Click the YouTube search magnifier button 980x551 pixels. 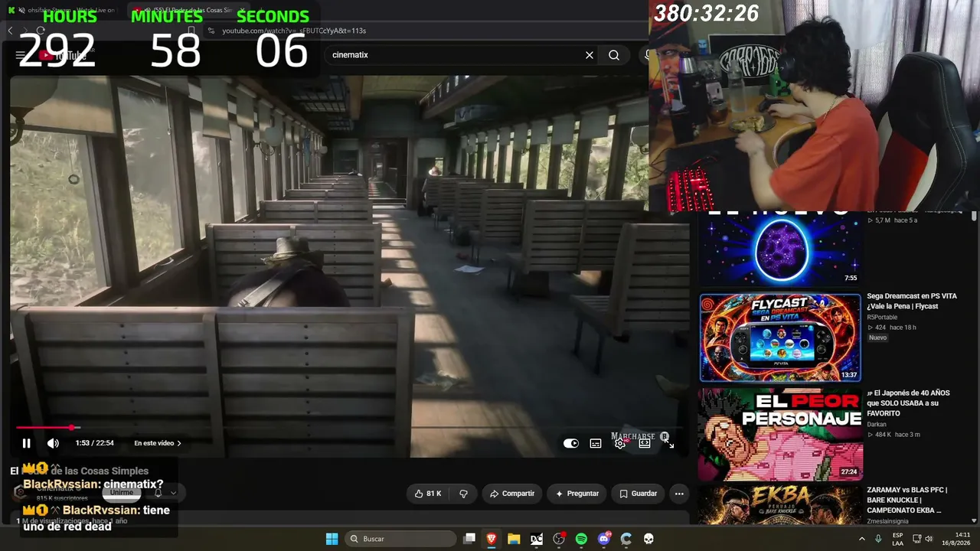614,55
